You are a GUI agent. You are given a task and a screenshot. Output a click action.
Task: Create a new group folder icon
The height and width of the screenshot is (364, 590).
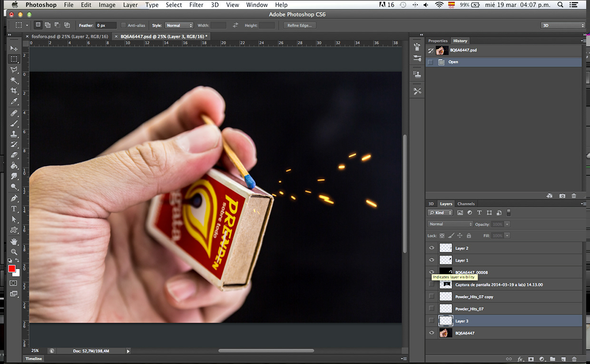coord(552,359)
